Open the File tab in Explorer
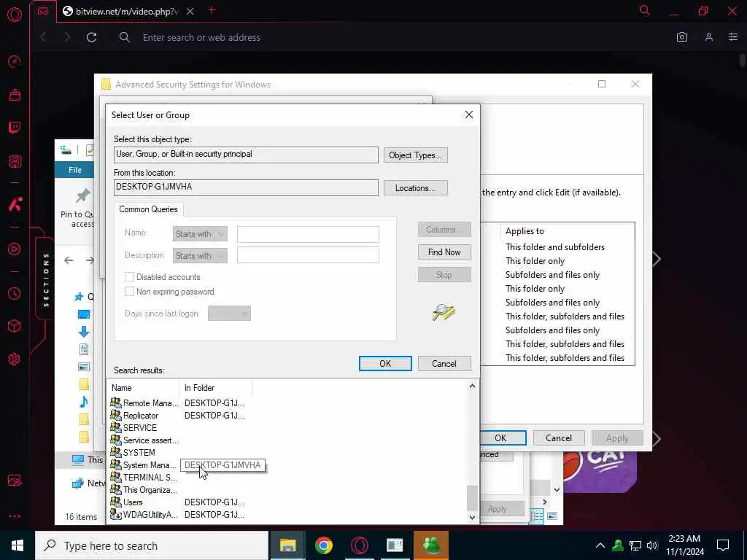Viewport: 747px width, 560px height. 75,169
